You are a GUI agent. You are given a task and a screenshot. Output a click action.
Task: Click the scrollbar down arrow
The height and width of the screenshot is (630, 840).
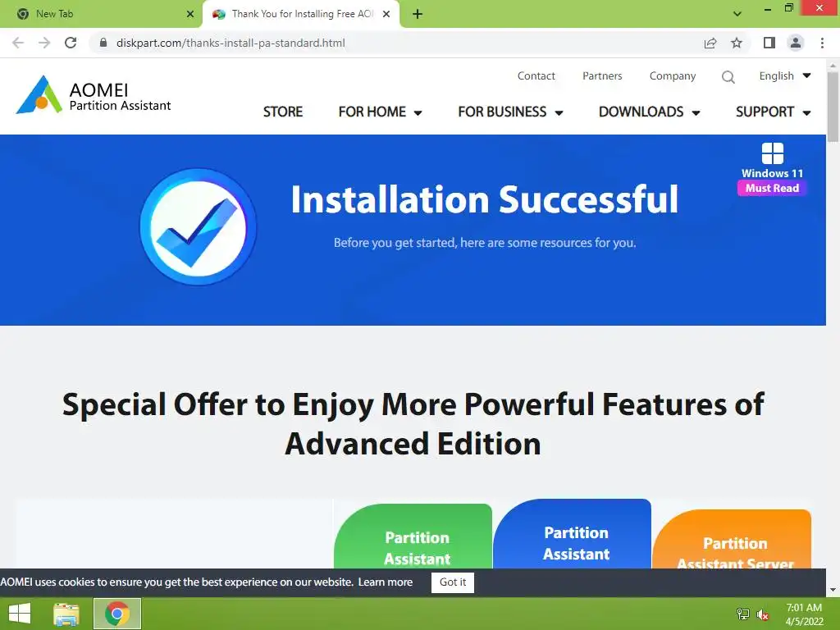point(833,590)
